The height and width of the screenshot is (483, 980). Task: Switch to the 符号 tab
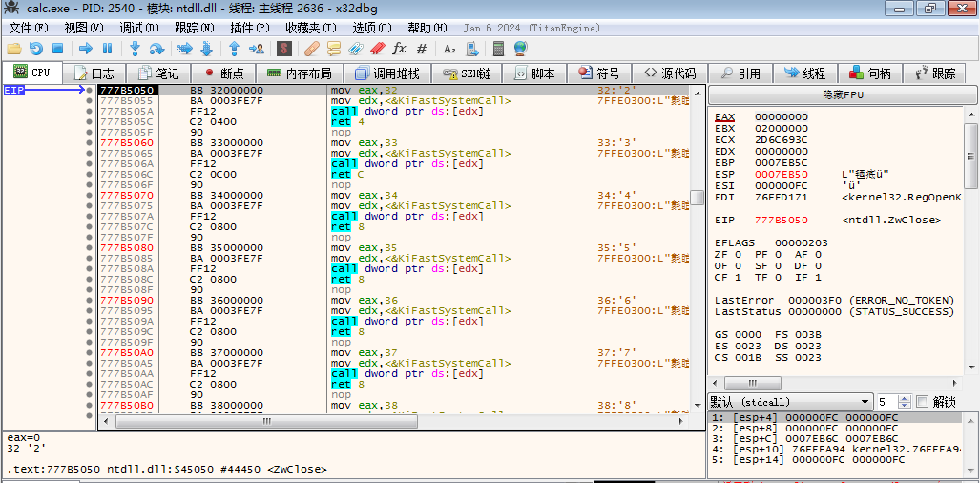tap(598, 73)
